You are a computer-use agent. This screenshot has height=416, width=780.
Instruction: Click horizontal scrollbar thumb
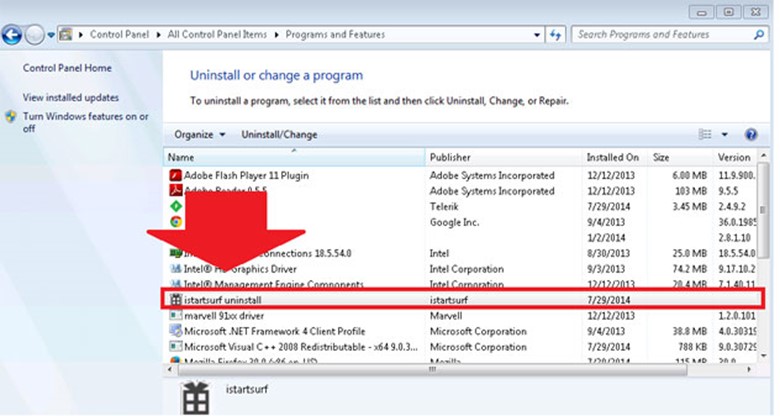[x=432, y=369]
